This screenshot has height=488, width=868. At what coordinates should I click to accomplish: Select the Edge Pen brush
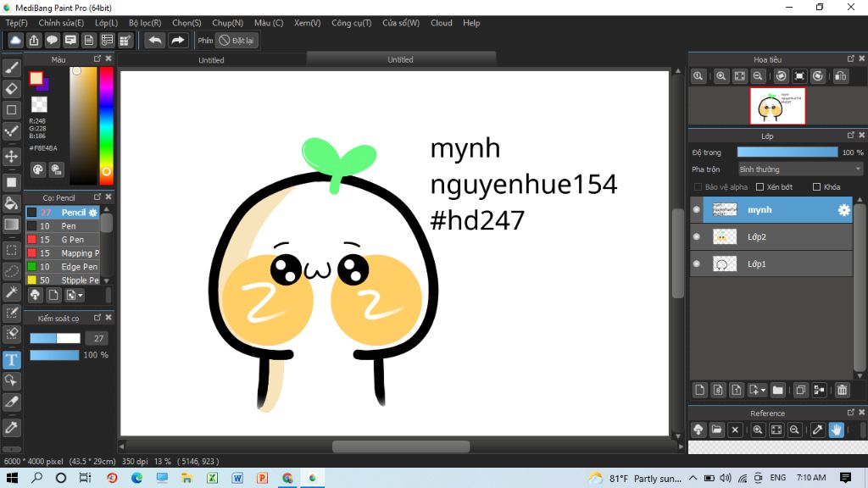[x=63, y=267]
